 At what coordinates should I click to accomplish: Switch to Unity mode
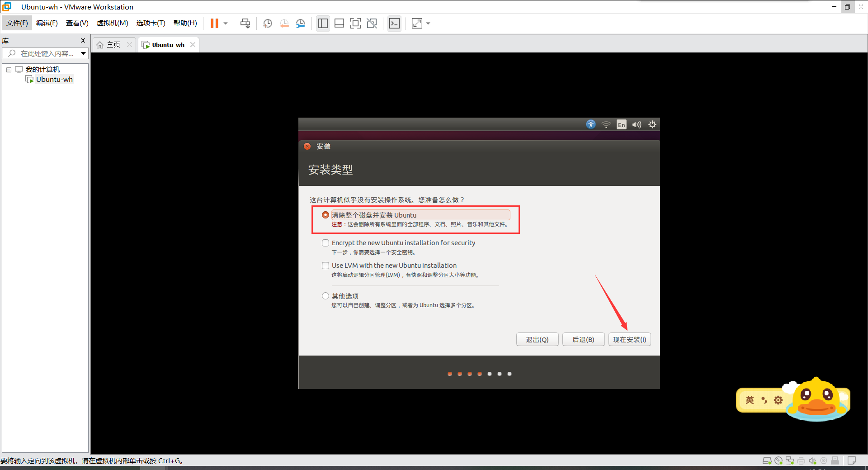[372, 24]
